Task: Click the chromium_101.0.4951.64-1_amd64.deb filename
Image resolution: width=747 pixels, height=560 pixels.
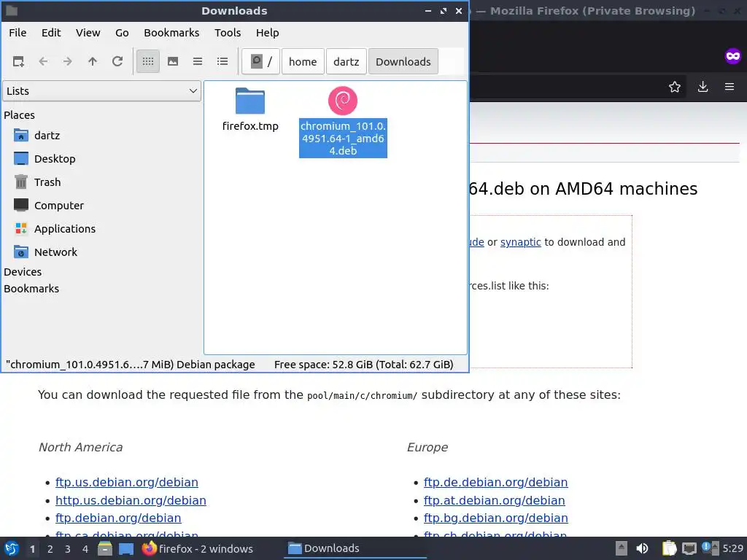Action: pos(343,138)
